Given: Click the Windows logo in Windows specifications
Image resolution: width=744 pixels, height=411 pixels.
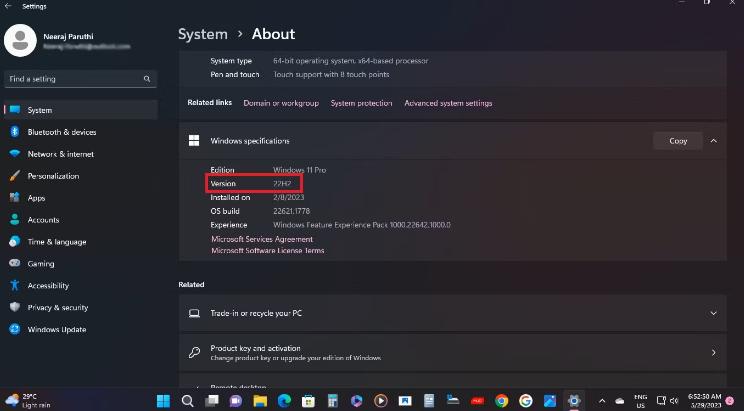Looking at the screenshot, I should click(x=194, y=140).
